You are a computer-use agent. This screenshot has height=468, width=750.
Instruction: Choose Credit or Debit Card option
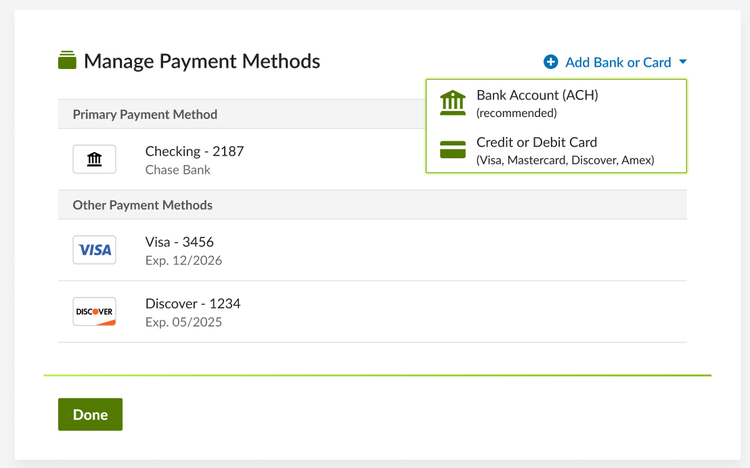click(556, 150)
